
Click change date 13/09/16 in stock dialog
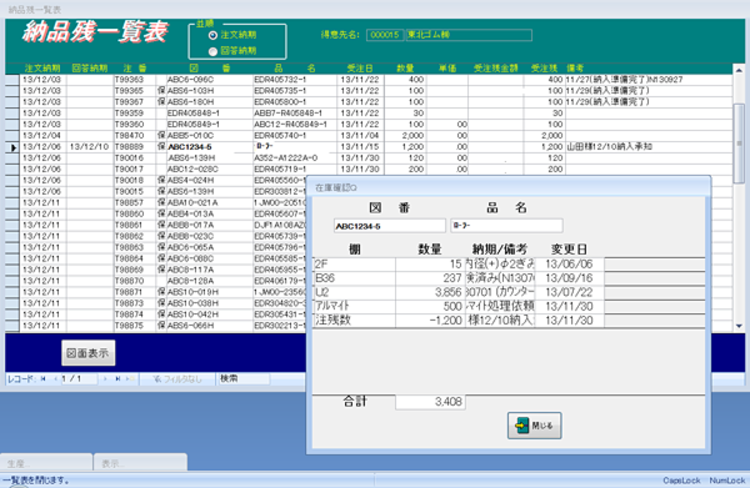(x=569, y=278)
